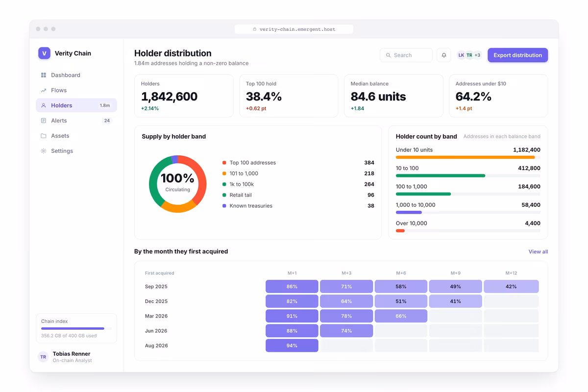
Task: Click the verity-chain.emergent.host address bar
Action: coord(294,29)
